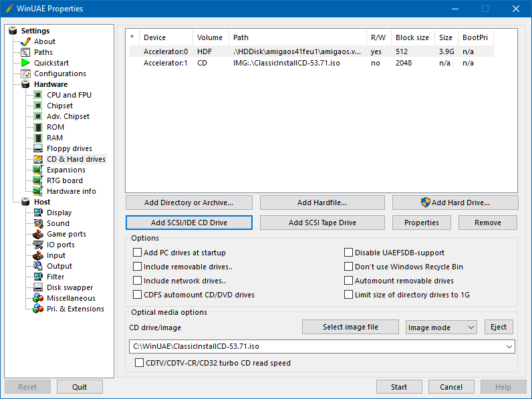Click the Configurations icon in tree
Screen dimensions: 532x399
[x=25, y=74]
